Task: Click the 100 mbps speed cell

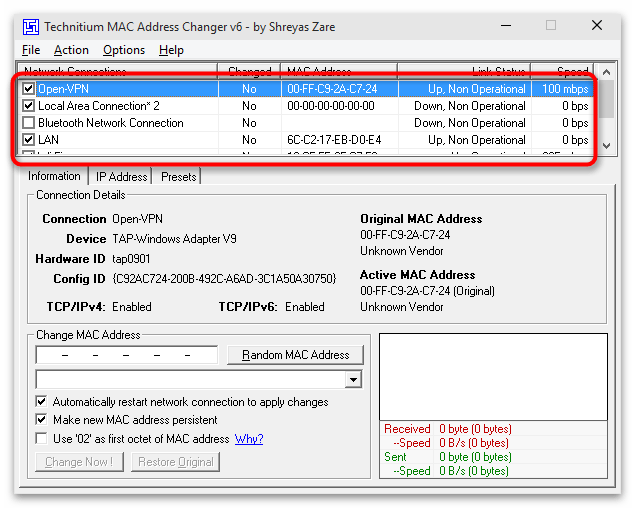Action: click(x=565, y=89)
